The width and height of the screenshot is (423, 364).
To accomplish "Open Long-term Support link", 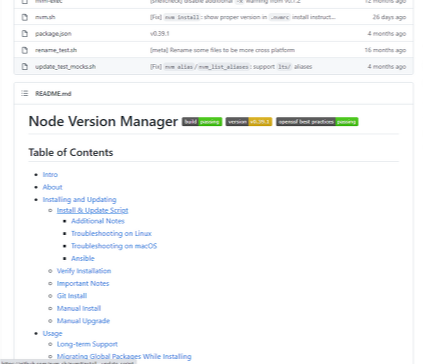I will (87, 344).
